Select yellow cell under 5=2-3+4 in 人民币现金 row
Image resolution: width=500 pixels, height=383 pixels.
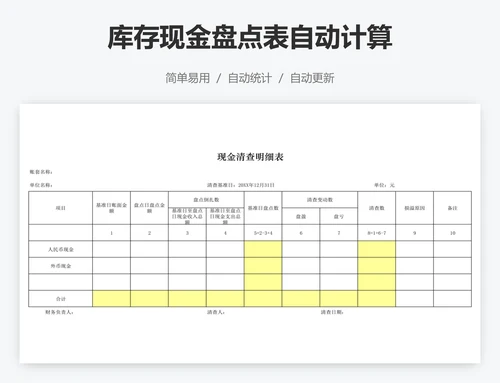coord(263,249)
